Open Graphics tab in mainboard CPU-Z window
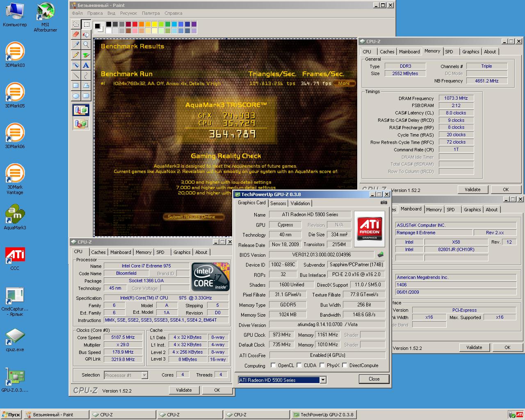The image size is (525, 420). (x=472, y=210)
